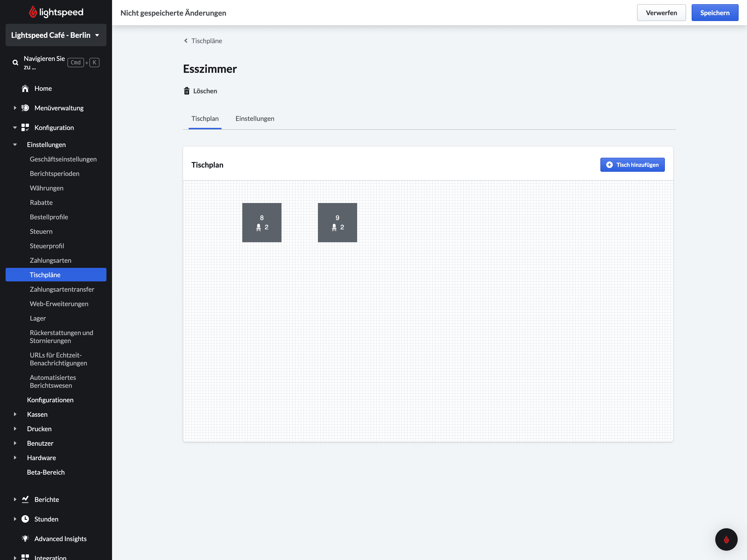The width and height of the screenshot is (747, 560).
Task: Click the Speichern button
Action: click(x=715, y=13)
